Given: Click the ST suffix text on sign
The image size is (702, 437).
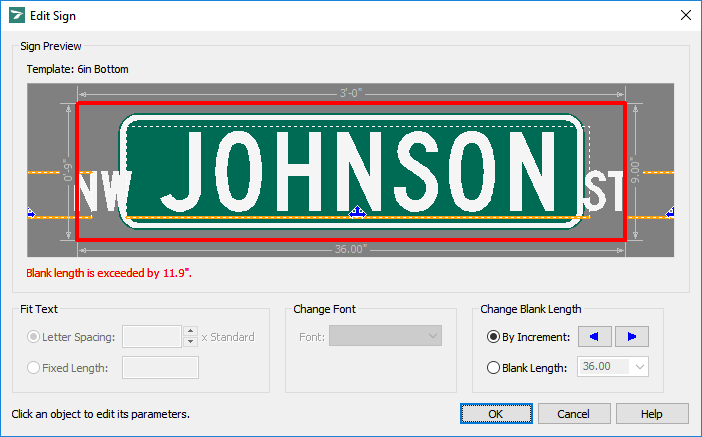Looking at the screenshot, I should (604, 192).
